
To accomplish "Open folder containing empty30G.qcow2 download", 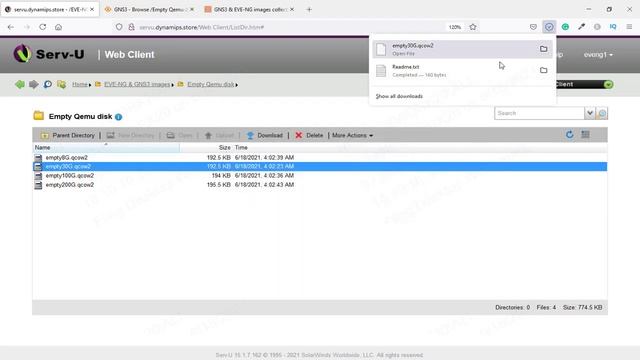I will [543, 49].
